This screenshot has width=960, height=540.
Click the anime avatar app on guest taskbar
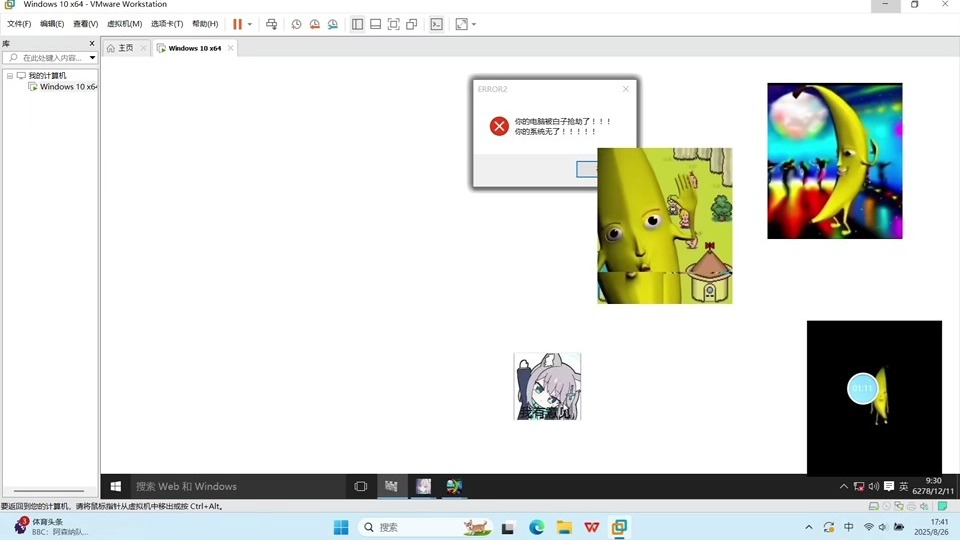(423, 486)
